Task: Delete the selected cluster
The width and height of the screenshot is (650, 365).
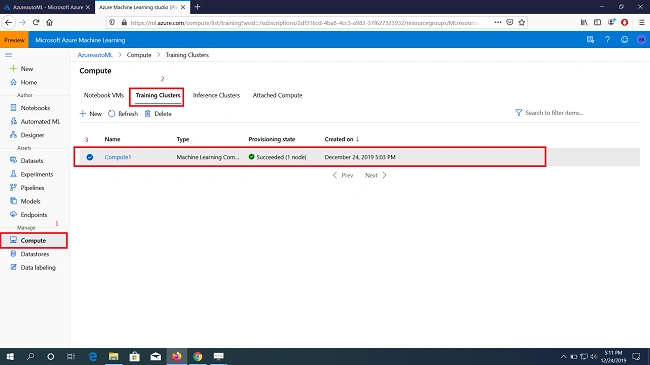Action: pyautogui.click(x=158, y=114)
